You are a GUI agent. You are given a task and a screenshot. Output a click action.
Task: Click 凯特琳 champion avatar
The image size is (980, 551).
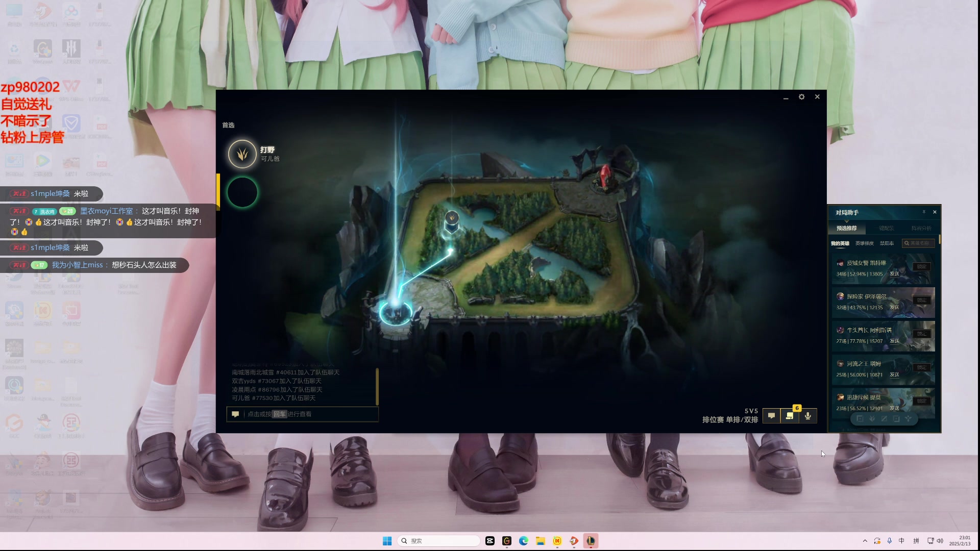pyautogui.click(x=840, y=263)
